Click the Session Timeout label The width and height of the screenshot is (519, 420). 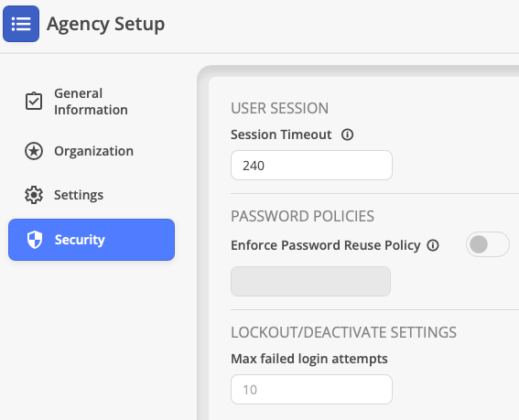point(281,135)
